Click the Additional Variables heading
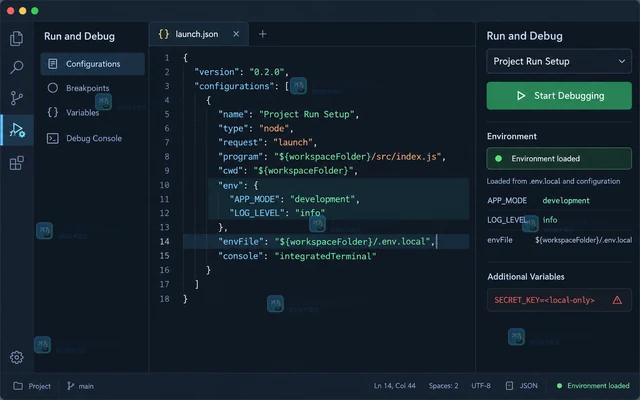The width and height of the screenshot is (640, 400). coord(526,277)
